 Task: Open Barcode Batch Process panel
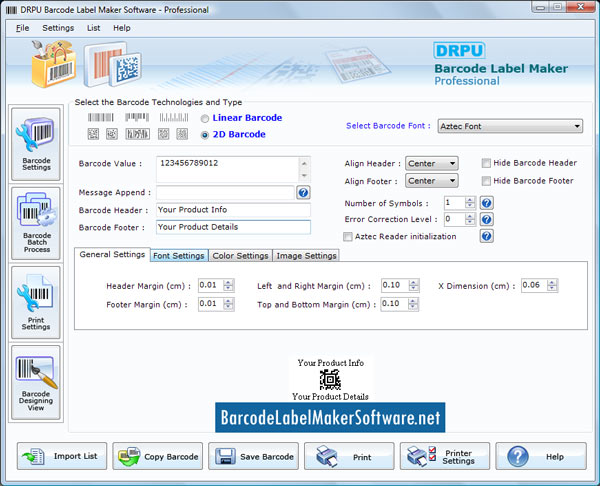tap(36, 223)
